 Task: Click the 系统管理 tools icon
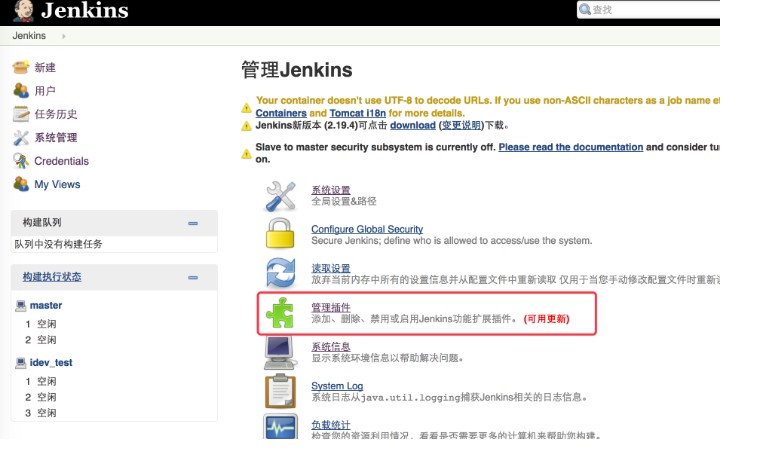[x=21, y=137]
